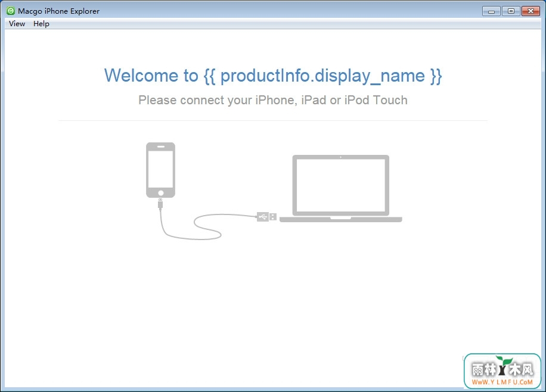Viewport: 546px width, 392px height.
Task: Click the Macgo app icon in title bar
Action: click(x=11, y=11)
